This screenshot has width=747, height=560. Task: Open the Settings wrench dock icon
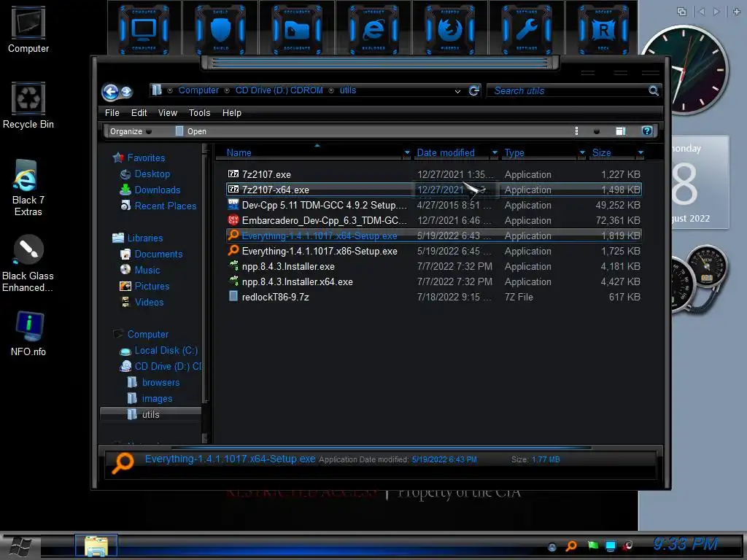pos(527,29)
